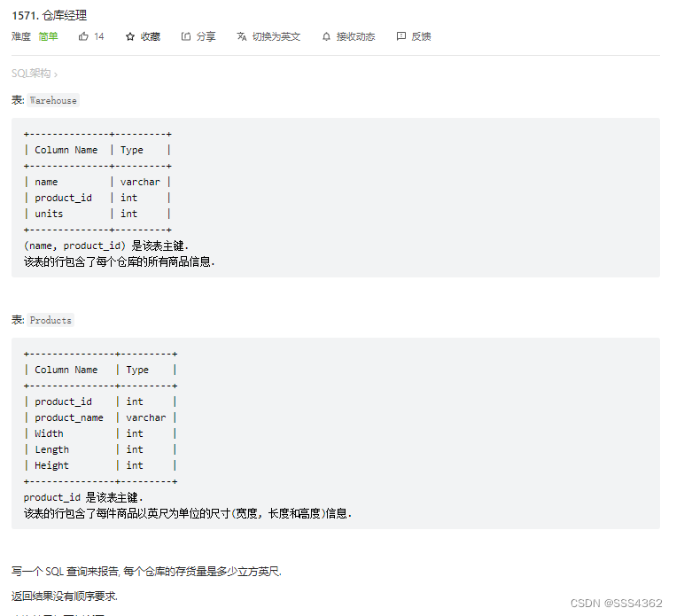Click product_name row in Products table
This screenshot has width=676, height=616.
pyautogui.click(x=100, y=417)
